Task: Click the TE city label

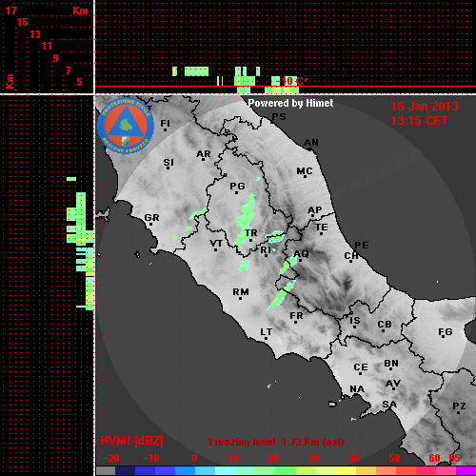Action: coord(322,228)
